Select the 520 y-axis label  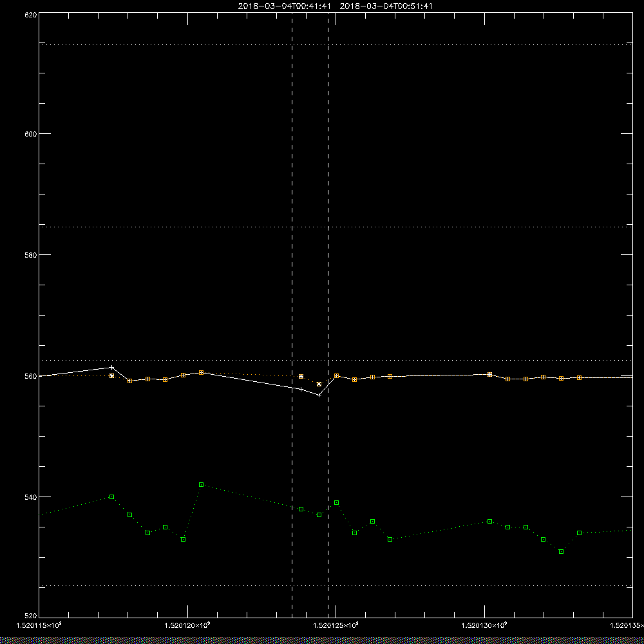[31, 616]
